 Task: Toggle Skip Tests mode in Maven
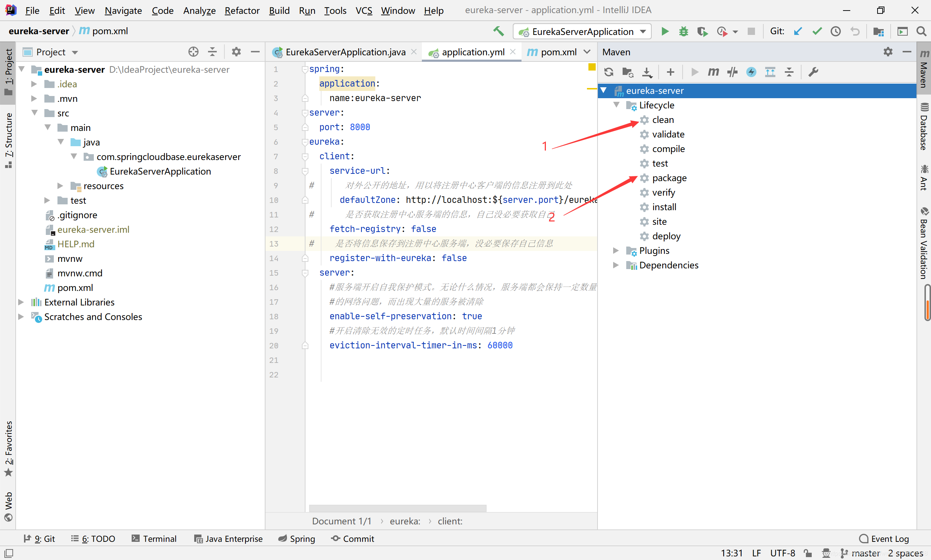click(x=751, y=72)
